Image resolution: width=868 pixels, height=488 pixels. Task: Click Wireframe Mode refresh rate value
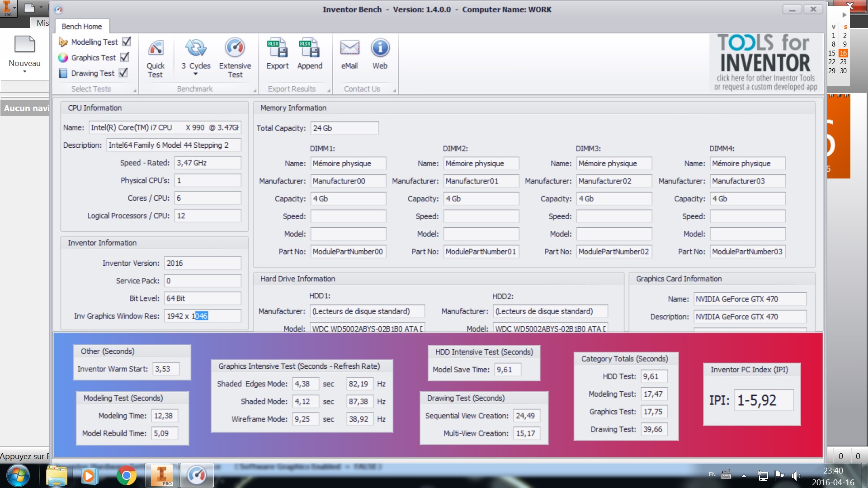[360, 419]
